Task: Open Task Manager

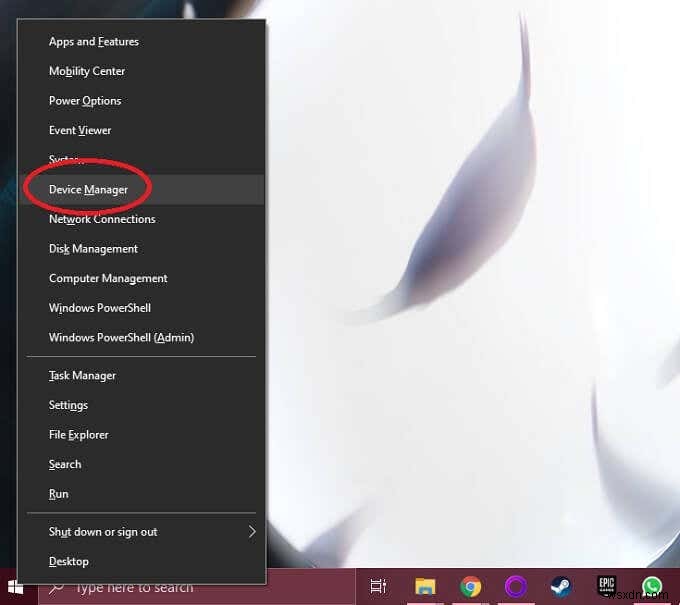Action: tap(141, 376)
